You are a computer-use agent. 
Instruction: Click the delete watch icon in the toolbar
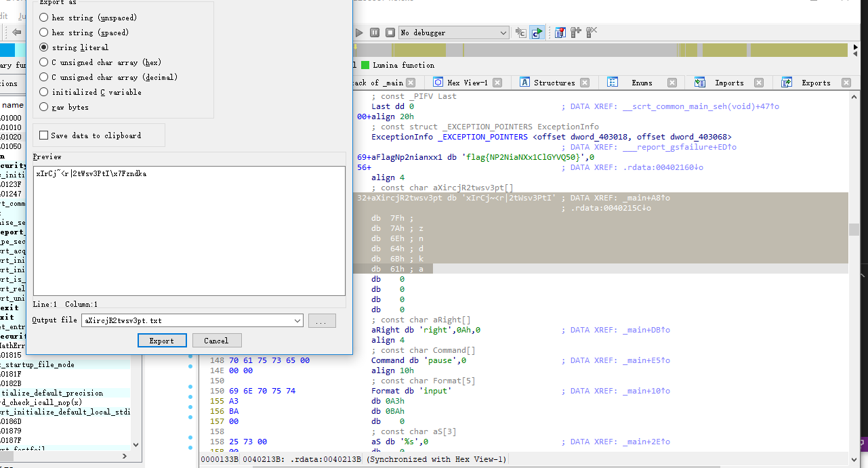tap(592, 33)
